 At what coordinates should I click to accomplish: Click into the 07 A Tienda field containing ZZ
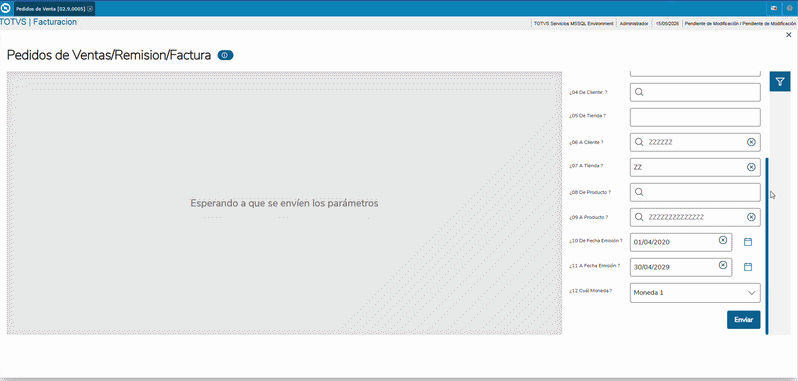(x=695, y=167)
